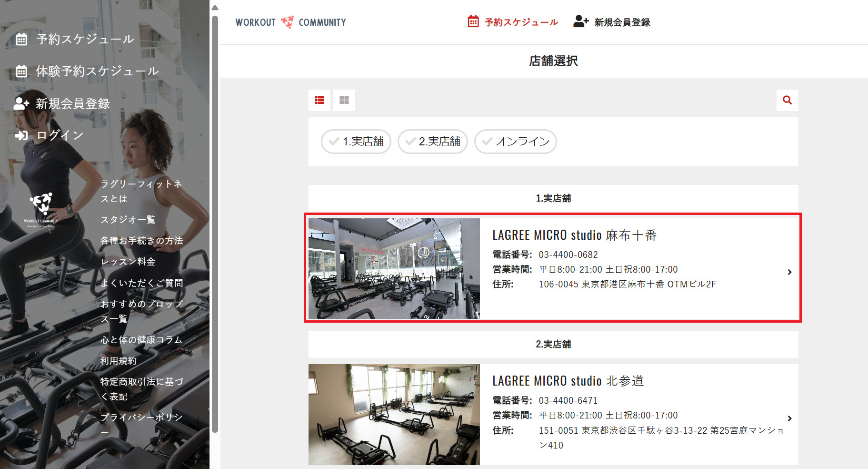Screen dimensions: 868x469
Task: Click address 106-0045 東京都港区麻布十番 OTMビル2F
Action: tap(628, 285)
